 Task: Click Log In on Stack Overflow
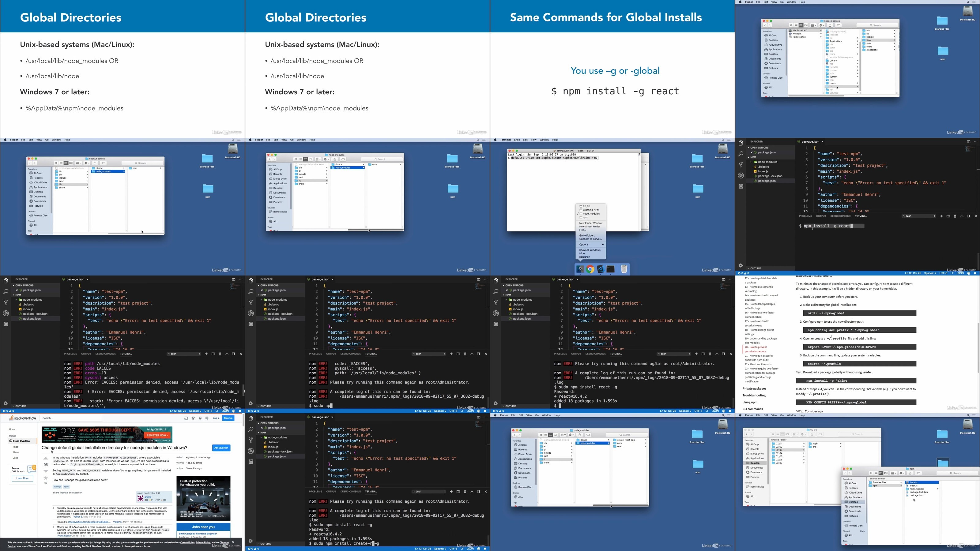point(216,418)
